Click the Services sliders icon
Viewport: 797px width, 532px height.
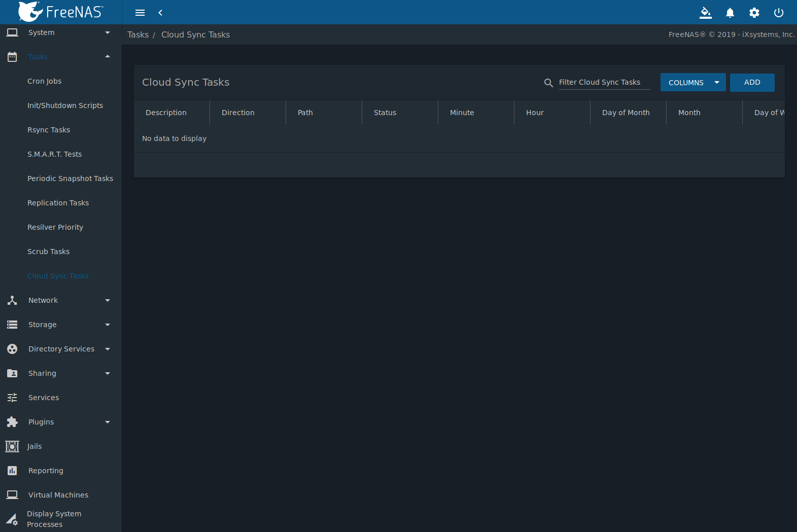[12, 398]
